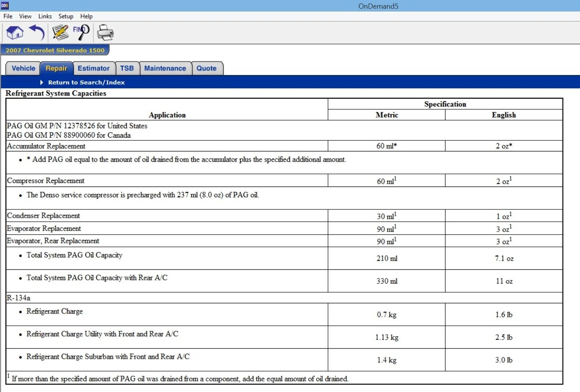Click the Compressor Replacement row label
Viewport: 580px width, 392px height.
(46, 181)
